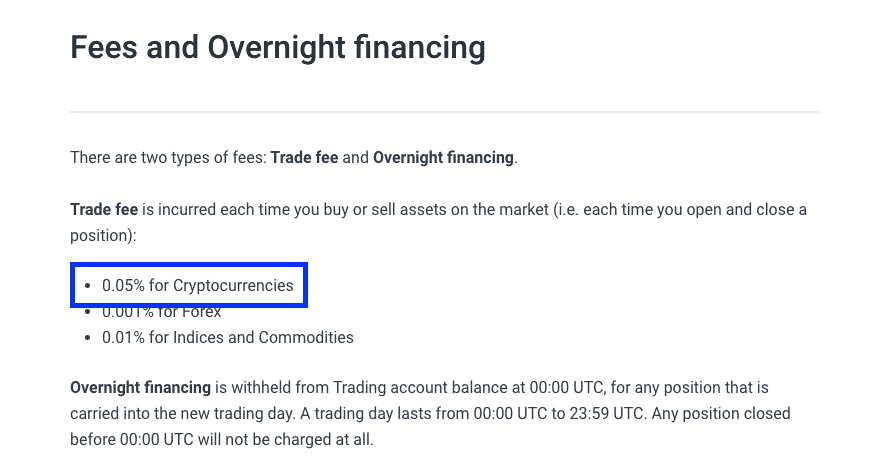Select the "0.05%" value in the first bullet

click(x=123, y=286)
